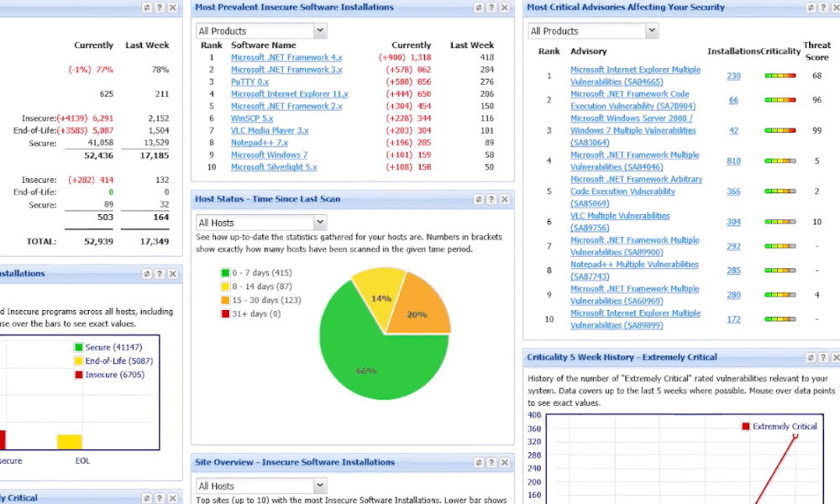Open help for Site Overview panel
This screenshot has height=504, width=840.
click(x=491, y=463)
